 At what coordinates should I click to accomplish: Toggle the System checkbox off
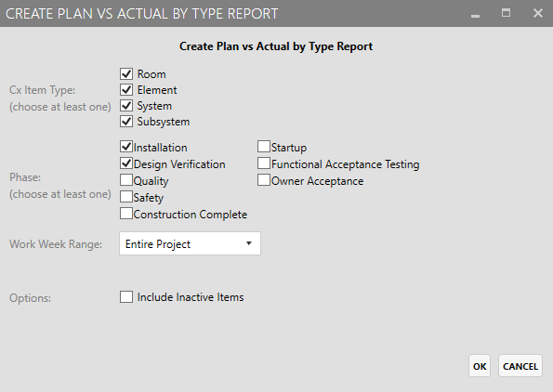pyautogui.click(x=126, y=106)
